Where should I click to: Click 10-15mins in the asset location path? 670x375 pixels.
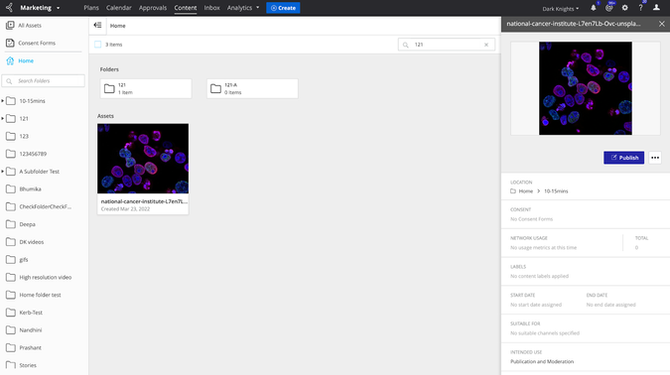click(556, 191)
